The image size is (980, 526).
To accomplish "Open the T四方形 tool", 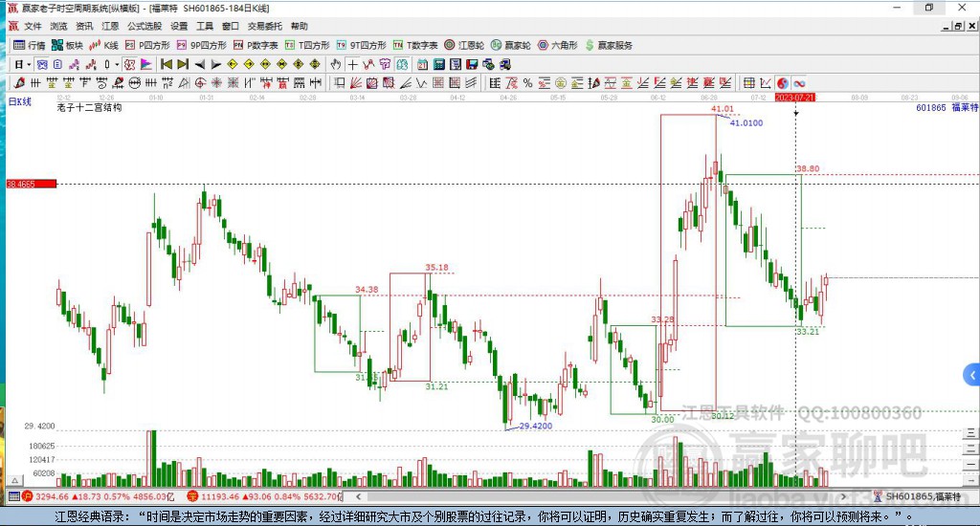I will point(307,45).
